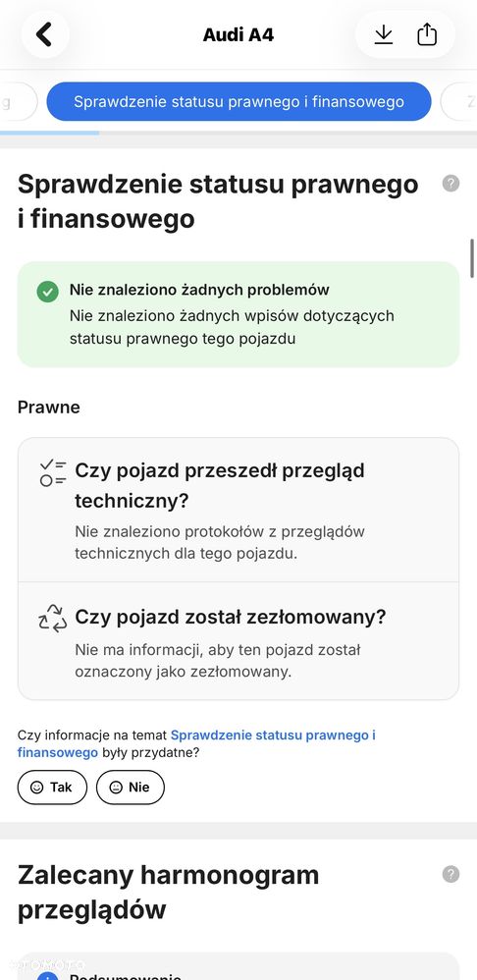Image resolution: width=477 pixels, height=980 pixels.
Task: Click the vertical scrollbar handle
Action: 473,258
